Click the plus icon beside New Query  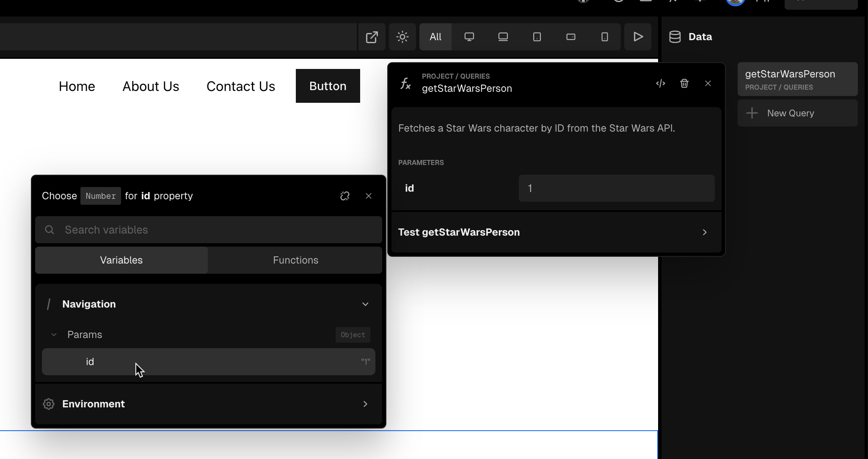(x=752, y=113)
